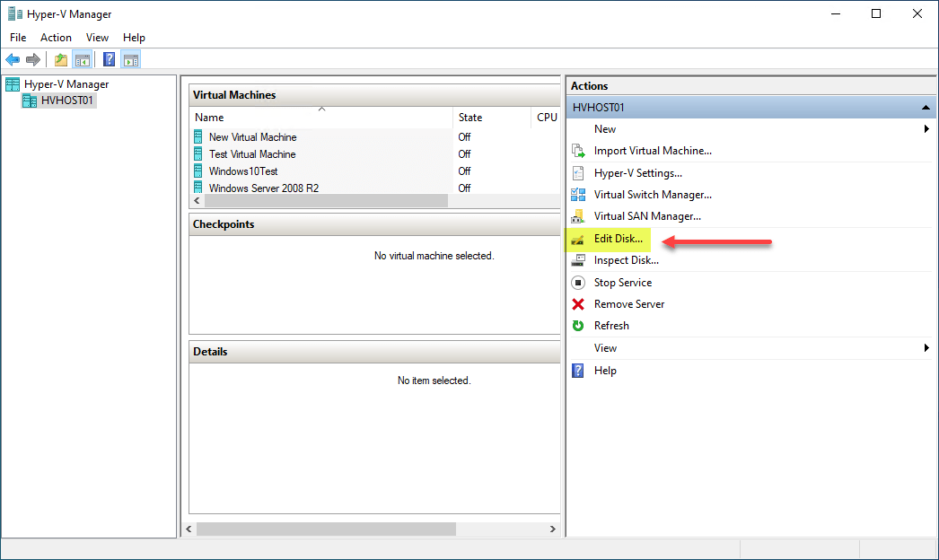Image resolution: width=939 pixels, height=560 pixels.
Task: Select the Windows10Test row
Action: coord(375,171)
